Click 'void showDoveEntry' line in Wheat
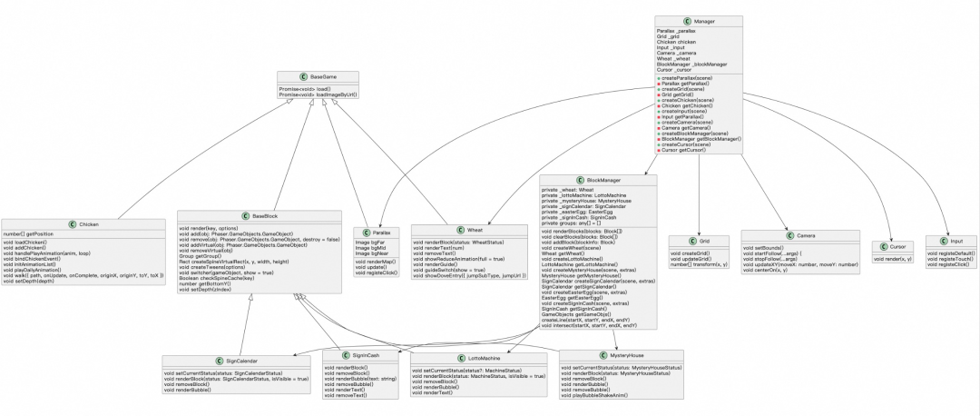This screenshot has width=980, height=416. pos(471,276)
